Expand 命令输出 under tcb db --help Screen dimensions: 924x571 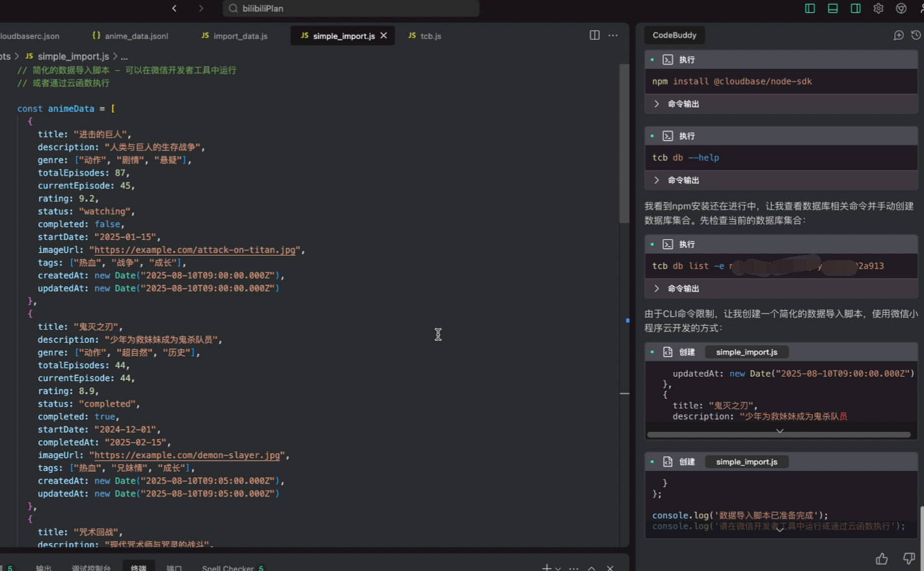[x=781, y=180]
